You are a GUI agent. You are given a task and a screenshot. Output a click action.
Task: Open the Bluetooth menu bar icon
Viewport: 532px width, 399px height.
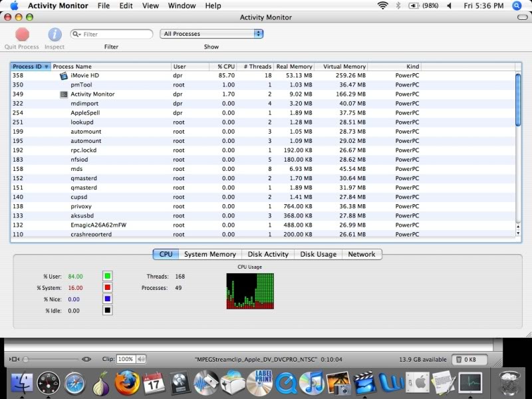point(398,5)
